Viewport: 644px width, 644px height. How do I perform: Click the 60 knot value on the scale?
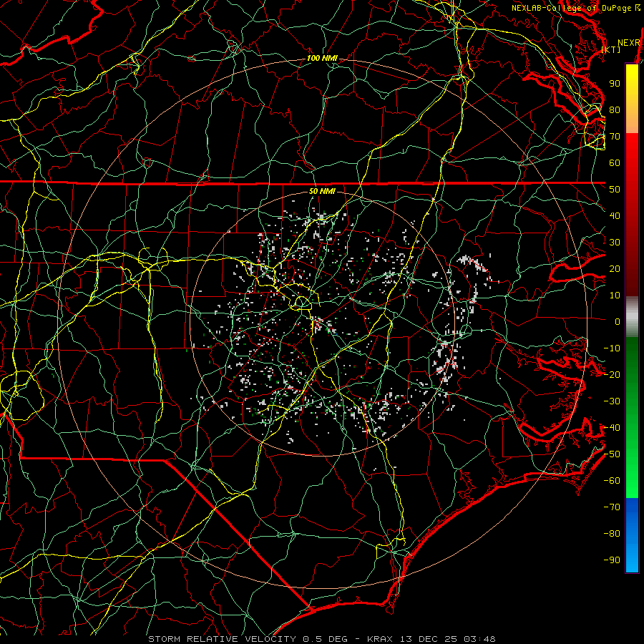[615, 163]
